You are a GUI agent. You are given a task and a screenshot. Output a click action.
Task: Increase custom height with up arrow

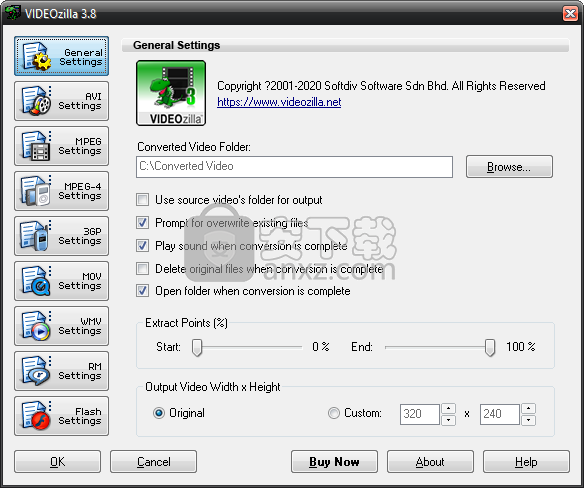pos(529,409)
